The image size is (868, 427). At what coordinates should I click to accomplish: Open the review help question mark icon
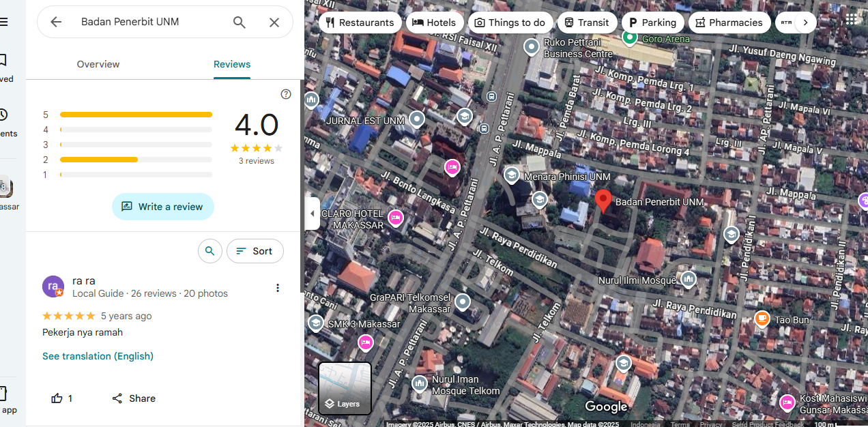pos(286,94)
